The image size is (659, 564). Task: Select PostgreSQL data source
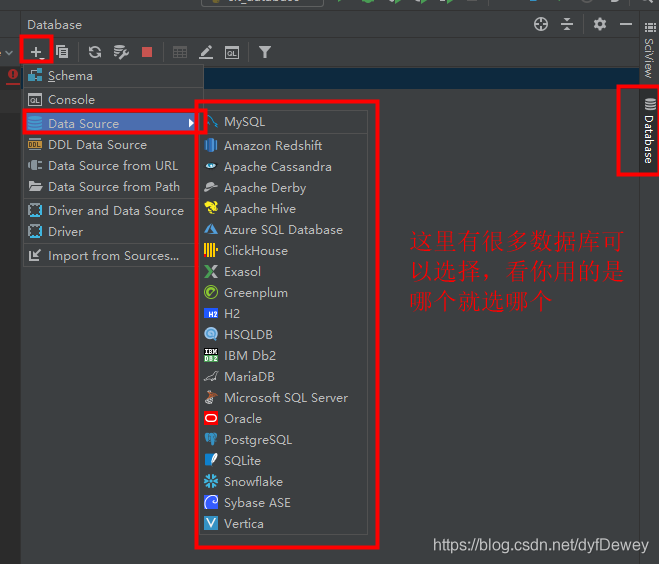[x=285, y=440]
